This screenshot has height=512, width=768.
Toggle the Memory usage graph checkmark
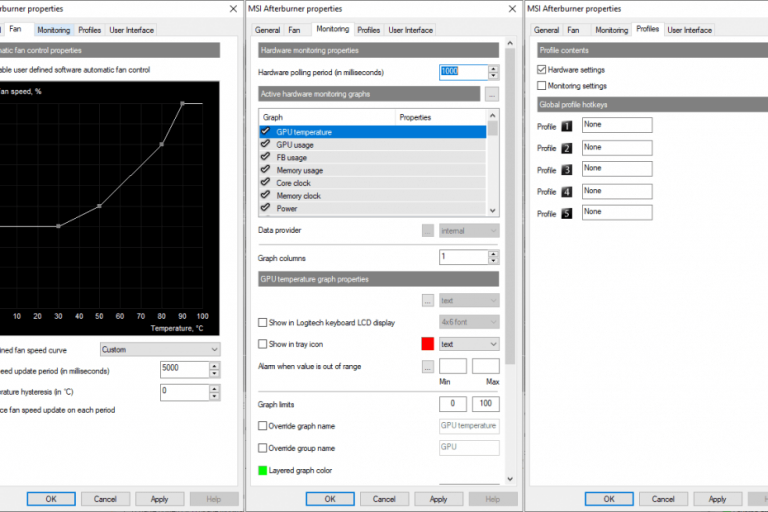click(265, 170)
